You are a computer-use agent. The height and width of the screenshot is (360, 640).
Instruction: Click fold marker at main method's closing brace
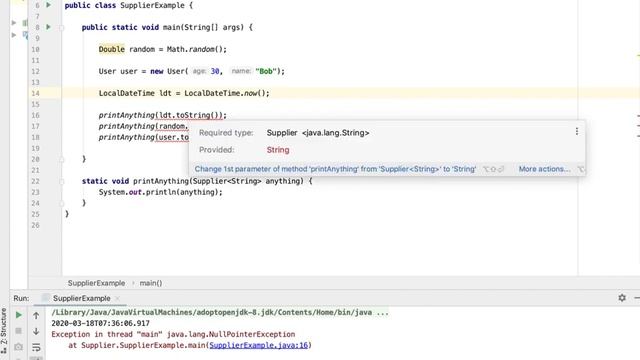[62, 160]
